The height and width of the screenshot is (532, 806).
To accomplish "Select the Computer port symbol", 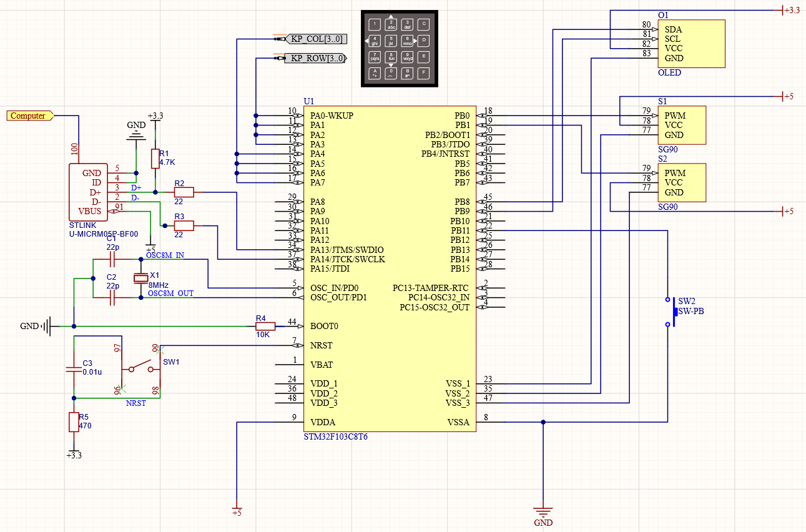I will [x=31, y=116].
